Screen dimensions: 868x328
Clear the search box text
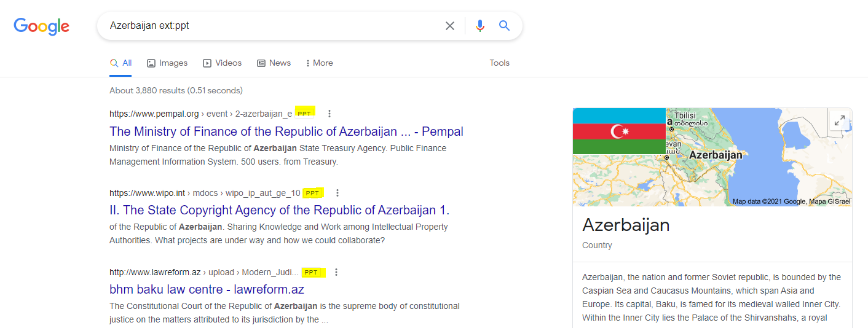click(x=450, y=26)
